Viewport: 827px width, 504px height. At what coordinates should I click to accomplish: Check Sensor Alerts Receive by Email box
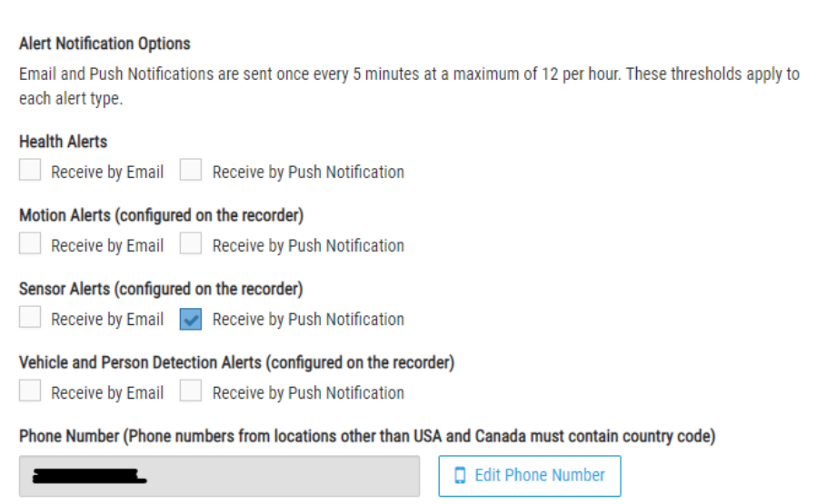(x=30, y=317)
